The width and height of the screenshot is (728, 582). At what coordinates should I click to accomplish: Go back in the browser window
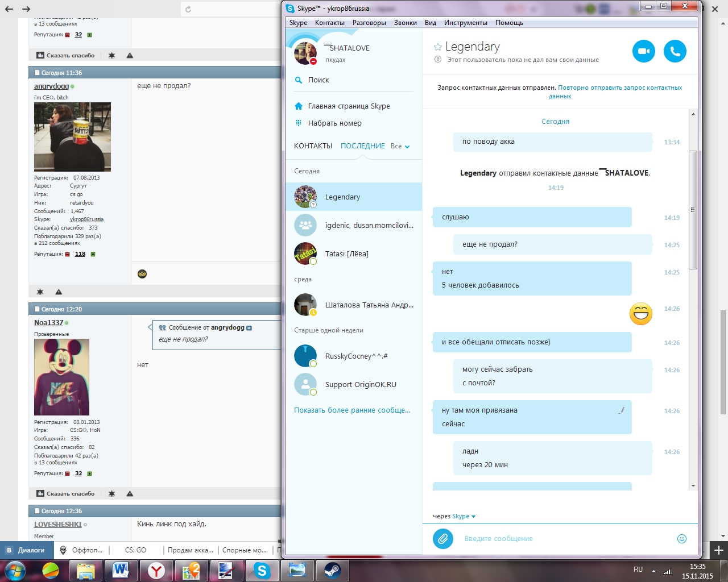[9, 9]
